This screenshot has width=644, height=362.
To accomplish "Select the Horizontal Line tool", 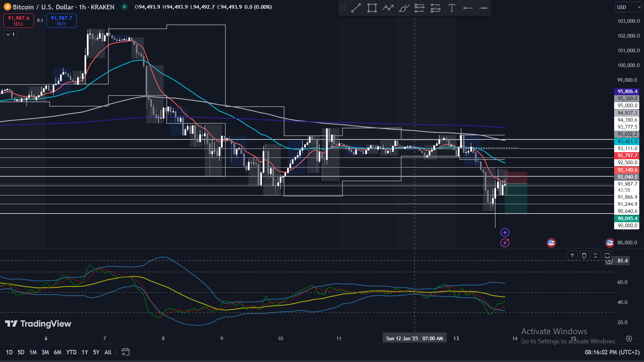I will [483, 8].
